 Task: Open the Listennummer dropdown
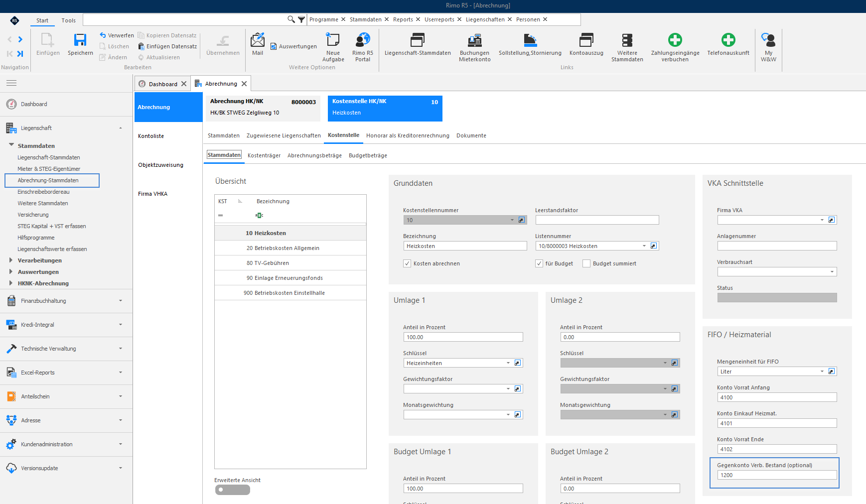pyautogui.click(x=644, y=246)
